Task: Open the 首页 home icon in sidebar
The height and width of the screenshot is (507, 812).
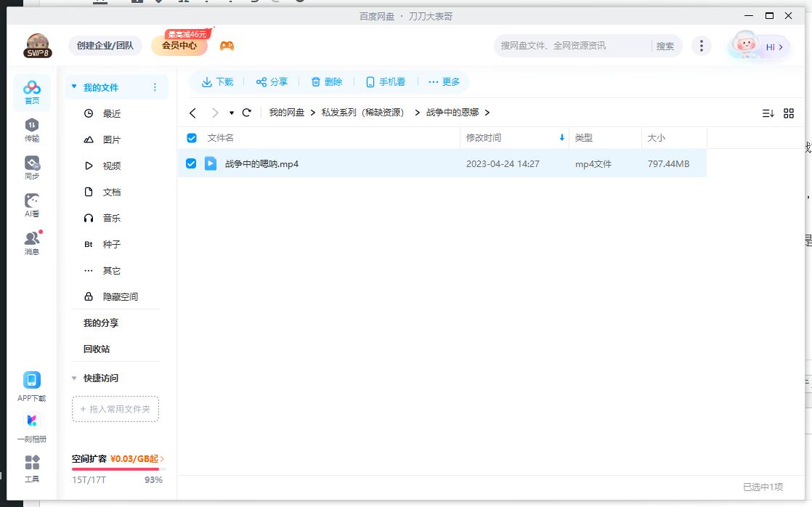Action: click(31, 92)
